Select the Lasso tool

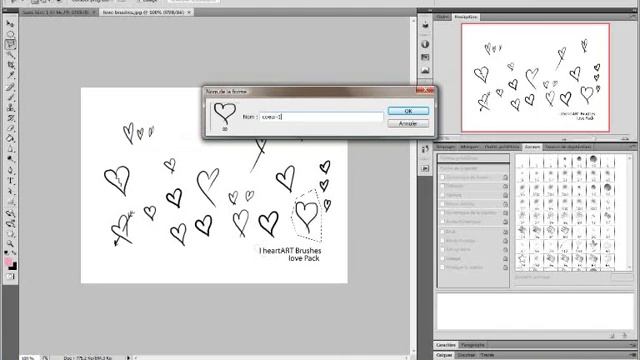tap(10, 44)
